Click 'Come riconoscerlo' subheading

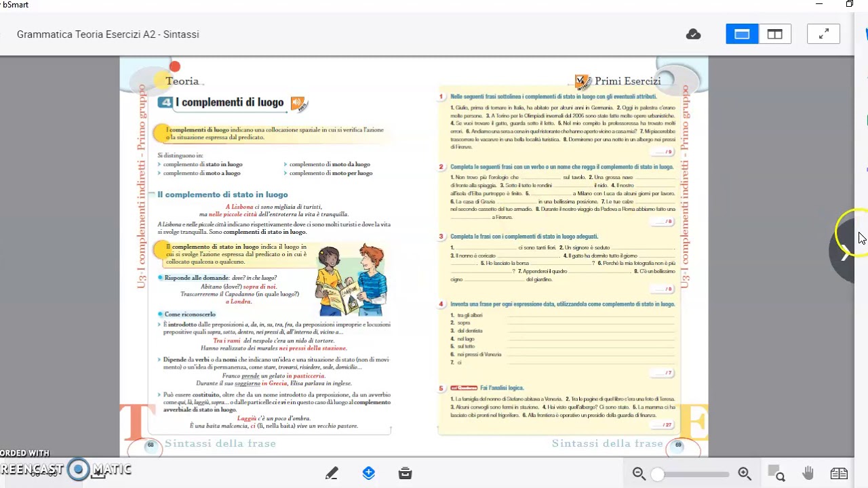tap(190, 314)
